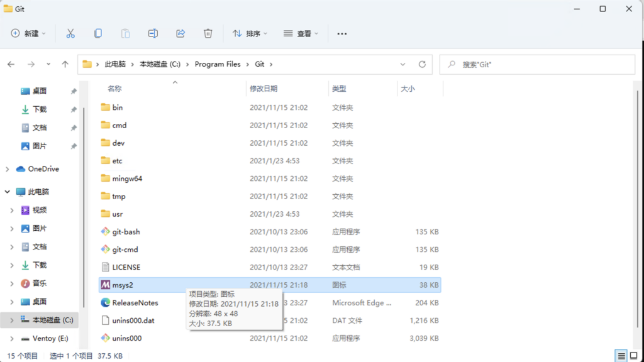Open the 查看 (View) dropdown
The image size is (644, 362).
(301, 34)
